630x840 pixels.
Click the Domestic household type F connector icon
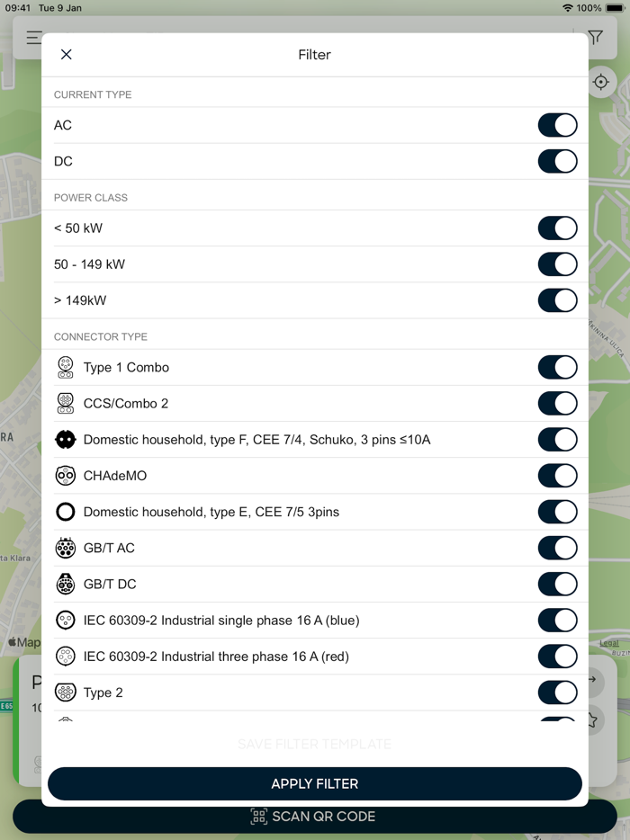tap(65, 439)
